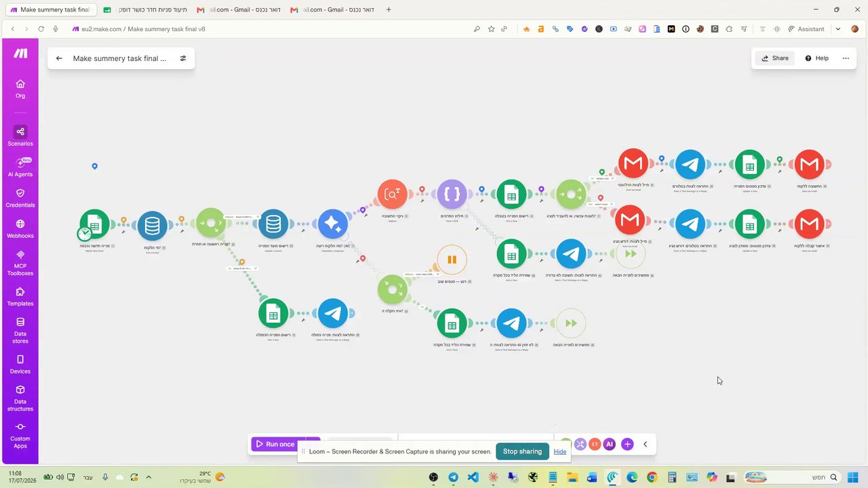Select the Watch New Rows Google Sheets module
868x488 pixels.
(x=95, y=224)
